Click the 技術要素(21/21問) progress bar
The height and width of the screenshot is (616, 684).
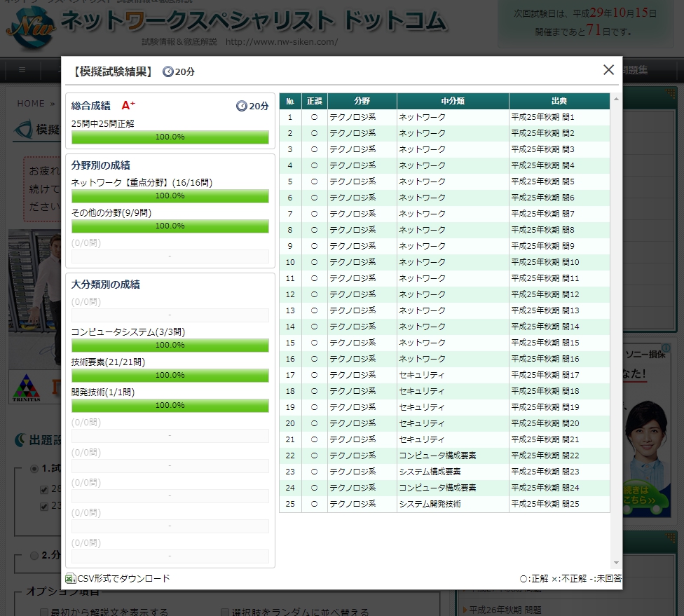click(x=170, y=375)
